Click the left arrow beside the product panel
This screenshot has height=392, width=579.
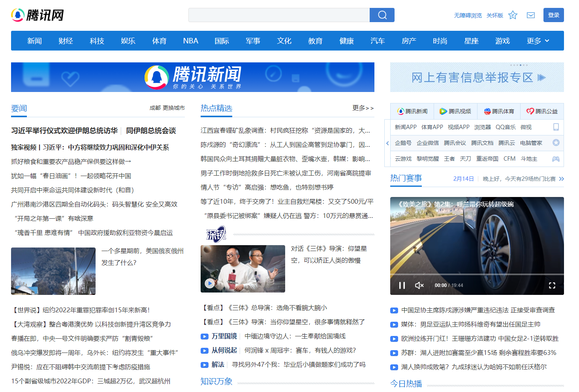(x=387, y=143)
